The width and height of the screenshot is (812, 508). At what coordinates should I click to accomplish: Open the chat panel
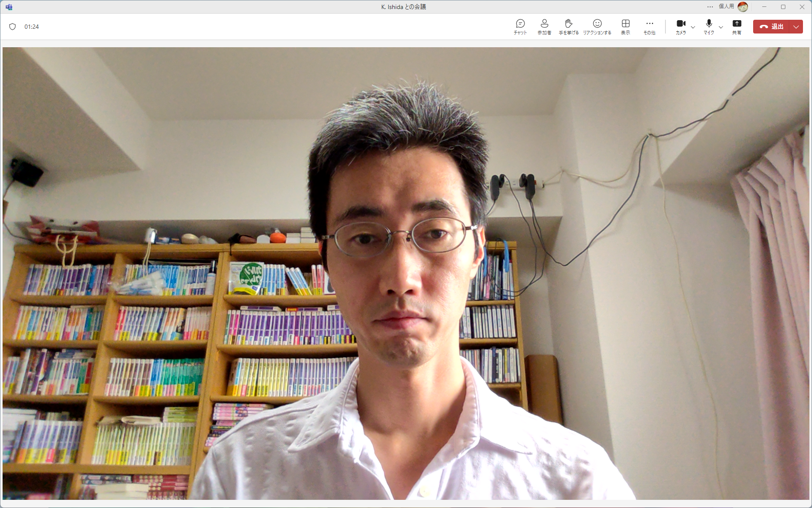coord(519,26)
